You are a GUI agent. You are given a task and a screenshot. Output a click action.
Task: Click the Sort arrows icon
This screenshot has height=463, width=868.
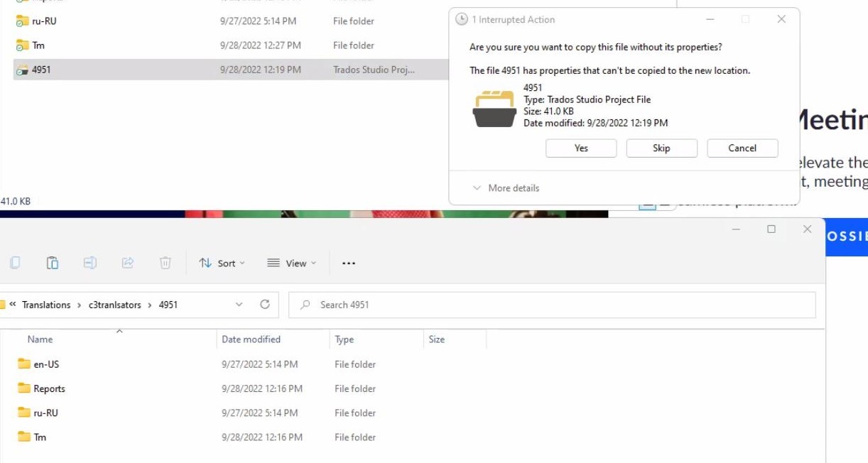pyautogui.click(x=205, y=263)
